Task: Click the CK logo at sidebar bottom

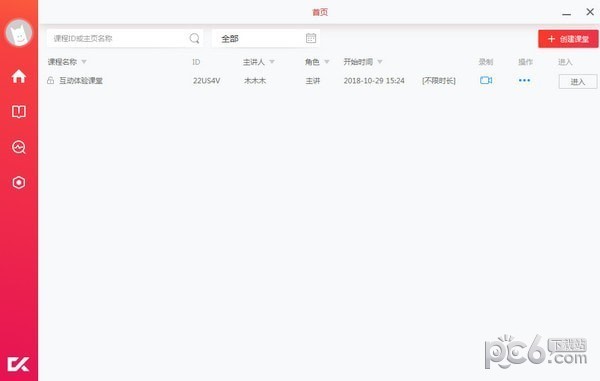Action: point(18,364)
